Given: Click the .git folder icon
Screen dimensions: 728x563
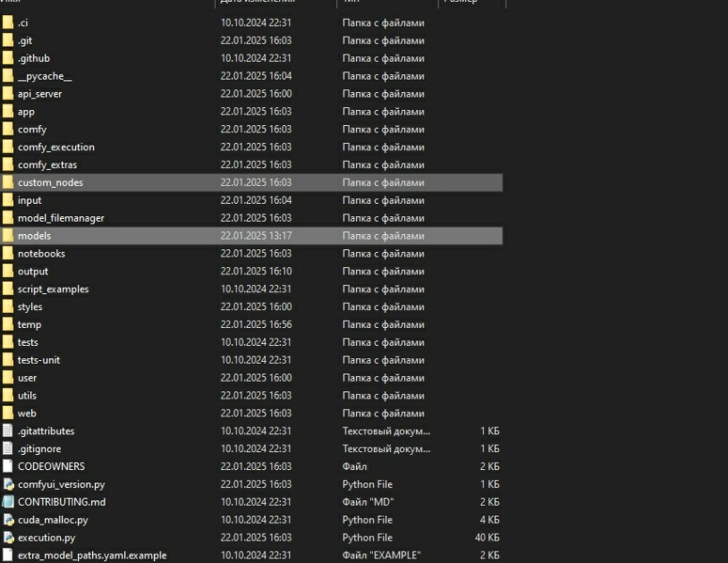Looking at the screenshot, I should (7, 40).
